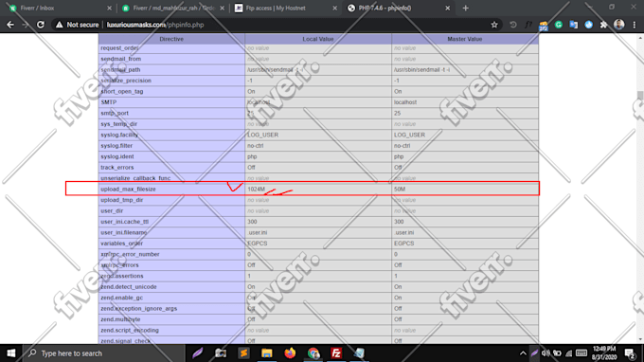Image resolution: width=644 pixels, height=362 pixels.
Task: Open the Google Translate extension
Action: tap(574, 25)
